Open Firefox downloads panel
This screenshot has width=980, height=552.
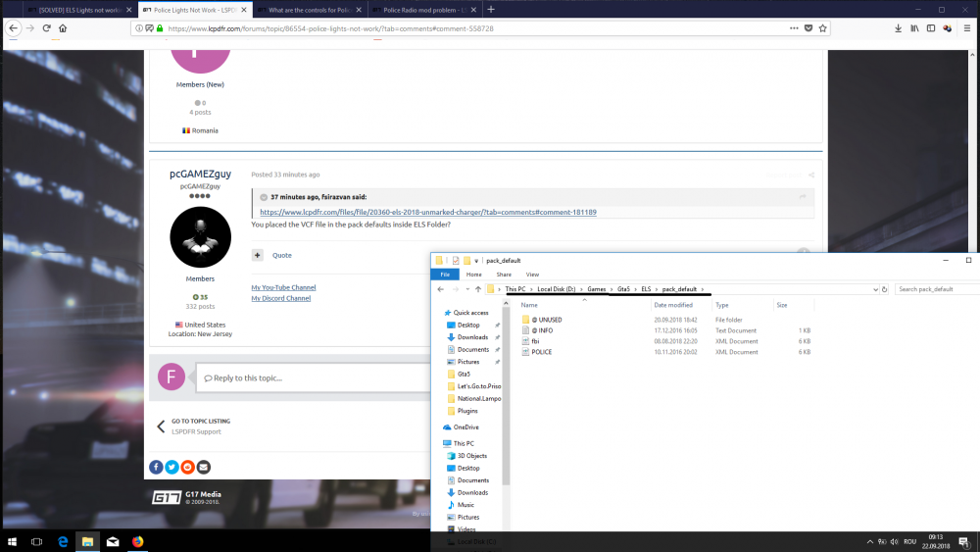pos(898,28)
